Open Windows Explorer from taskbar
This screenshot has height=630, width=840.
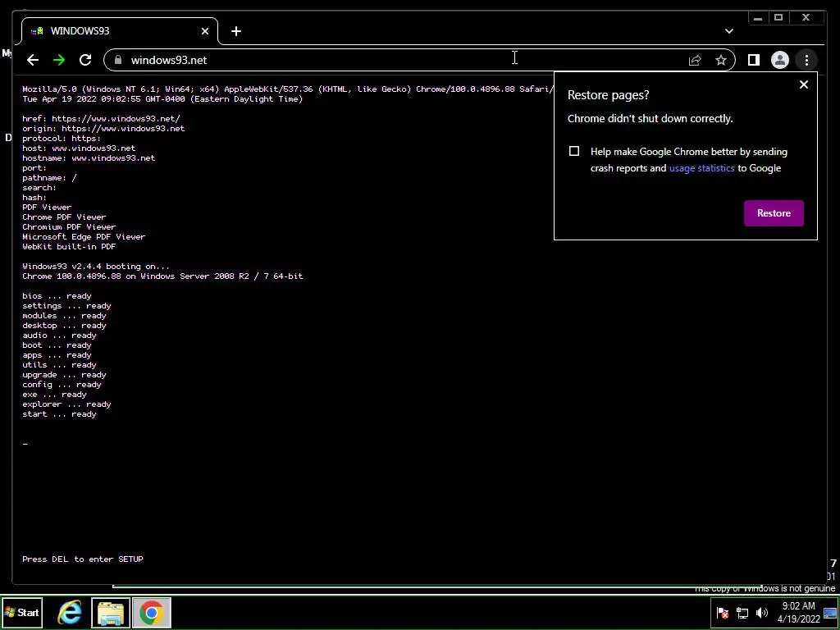click(x=111, y=612)
